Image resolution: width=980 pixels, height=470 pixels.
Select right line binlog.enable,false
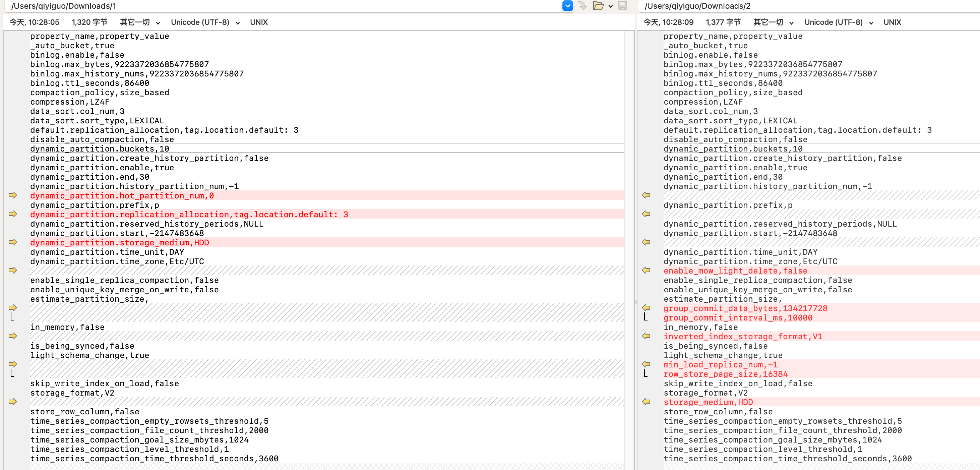[x=711, y=55]
